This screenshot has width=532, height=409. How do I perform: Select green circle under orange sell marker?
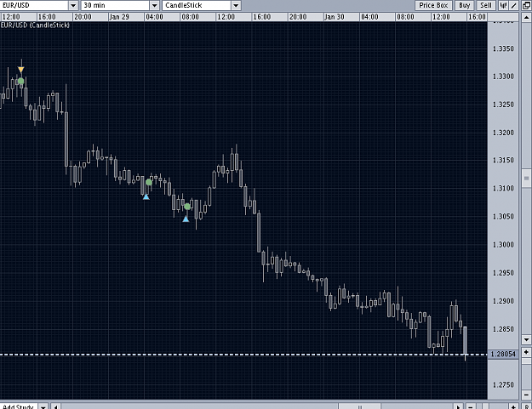point(20,82)
